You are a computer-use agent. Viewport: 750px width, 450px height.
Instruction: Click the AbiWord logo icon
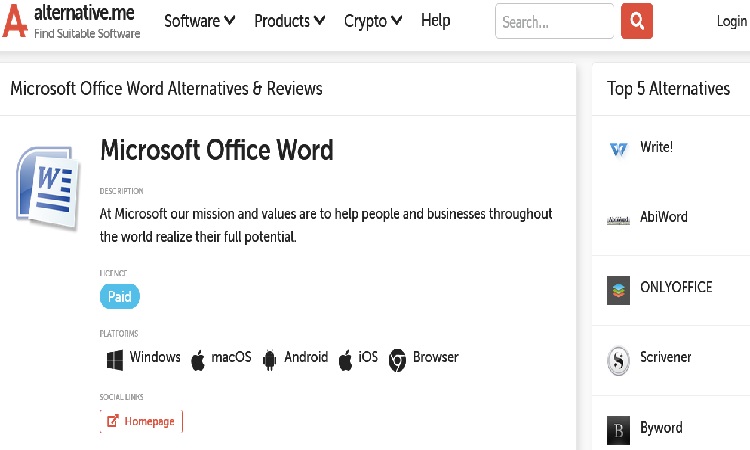tap(618, 220)
